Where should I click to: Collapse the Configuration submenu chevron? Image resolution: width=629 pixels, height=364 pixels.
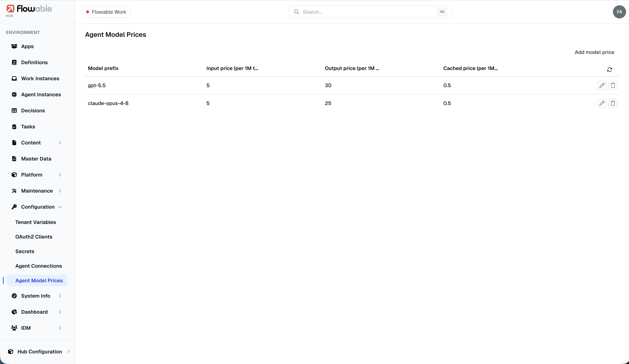(x=60, y=207)
